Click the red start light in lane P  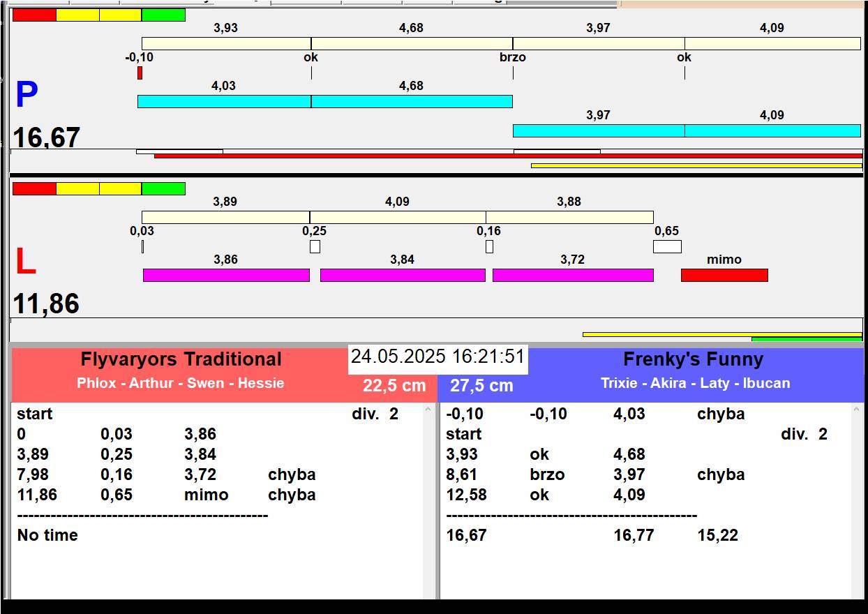click(x=34, y=15)
